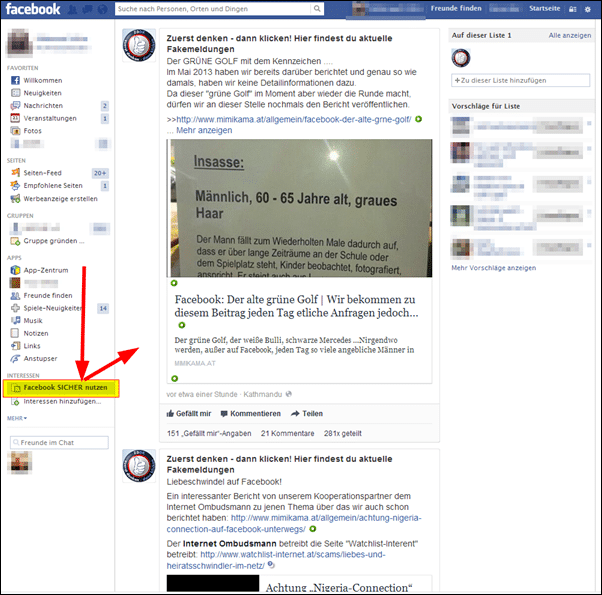Image resolution: width=602 pixels, height=595 pixels.
Task: Open 281x geteilt link
Action: coord(342,433)
